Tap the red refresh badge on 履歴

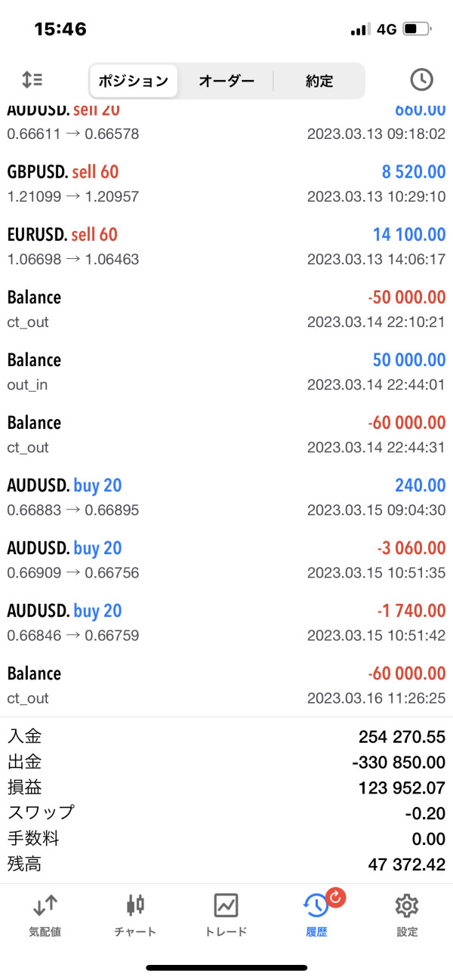pyautogui.click(x=335, y=898)
